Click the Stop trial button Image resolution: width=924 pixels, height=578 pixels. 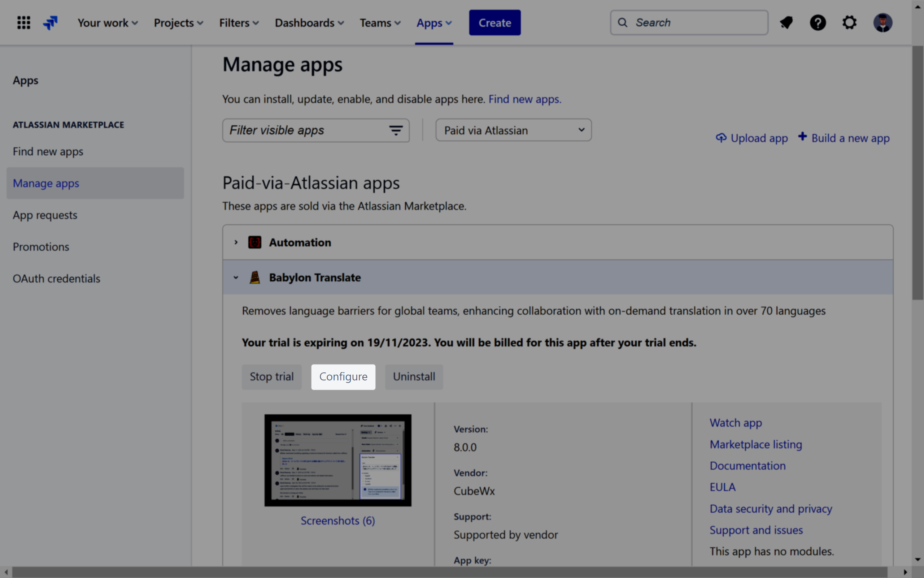pyautogui.click(x=271, y=377)
